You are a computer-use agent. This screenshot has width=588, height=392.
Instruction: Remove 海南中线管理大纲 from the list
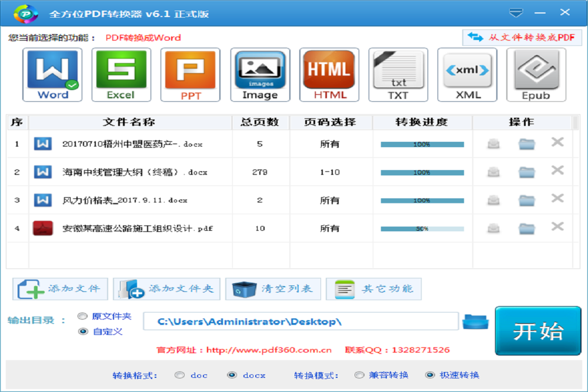(557, 172)
